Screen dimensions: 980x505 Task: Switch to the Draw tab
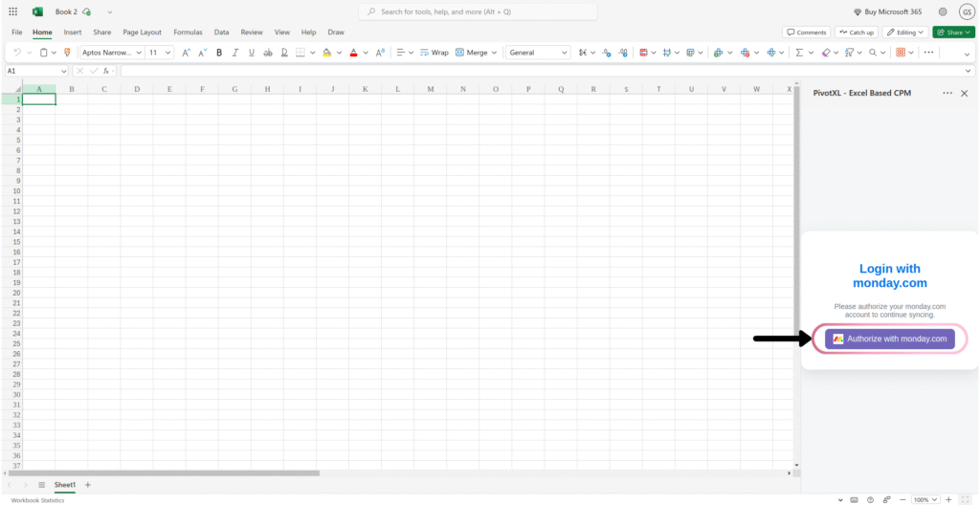(336, 32)
